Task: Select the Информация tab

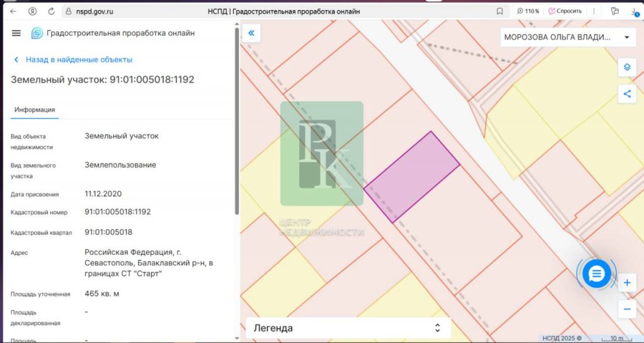Action: point(35,110)
